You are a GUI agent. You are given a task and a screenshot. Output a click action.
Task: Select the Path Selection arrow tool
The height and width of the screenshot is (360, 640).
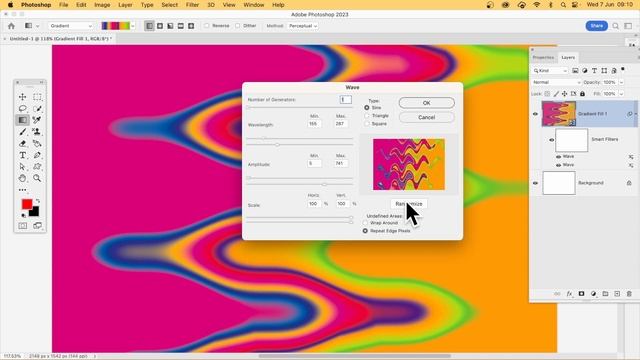point(22,167)
